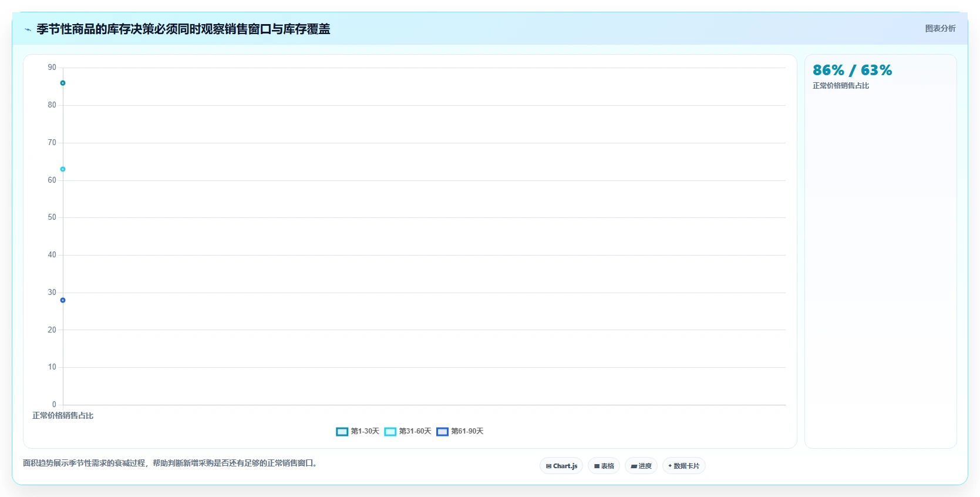Click the Chart.js tag button

tap(561, 466)
